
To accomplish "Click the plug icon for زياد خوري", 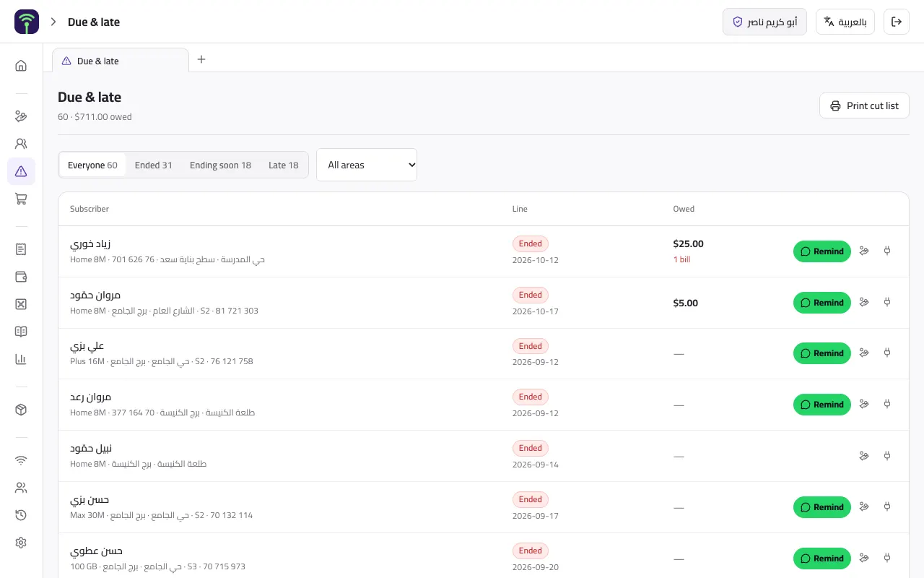I will pyautogui.click(x=887, y=251).
